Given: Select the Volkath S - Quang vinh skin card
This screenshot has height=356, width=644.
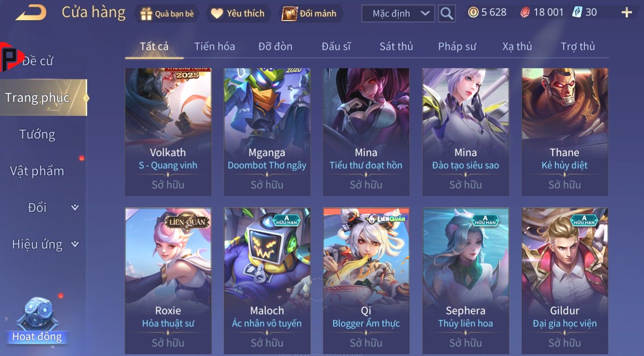Looking at the screenshot, I should pos(168,132).
